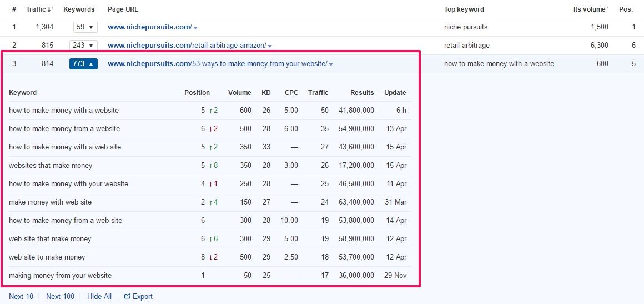Click Update column header
The height and width of the screenshot is (304, 644).
(395, 93)
